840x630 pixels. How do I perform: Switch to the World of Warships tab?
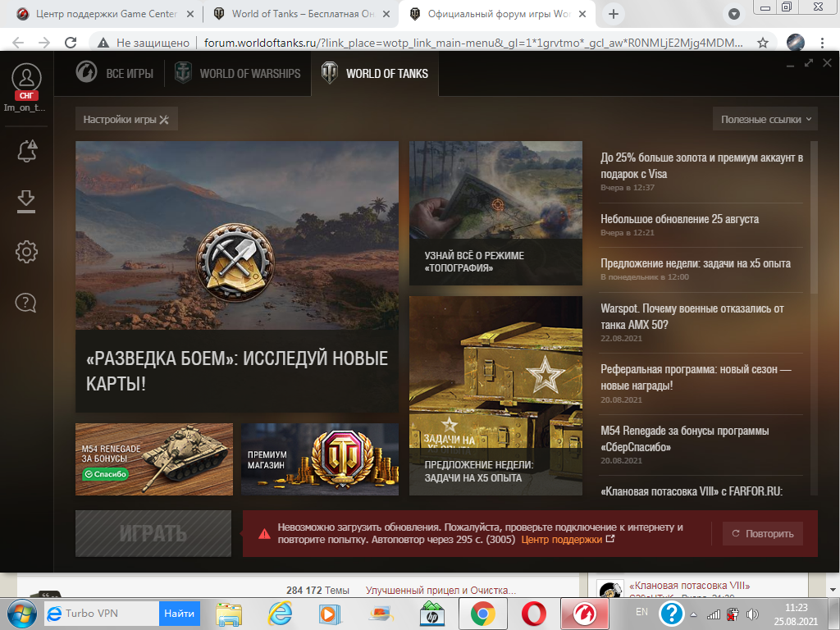238,73
